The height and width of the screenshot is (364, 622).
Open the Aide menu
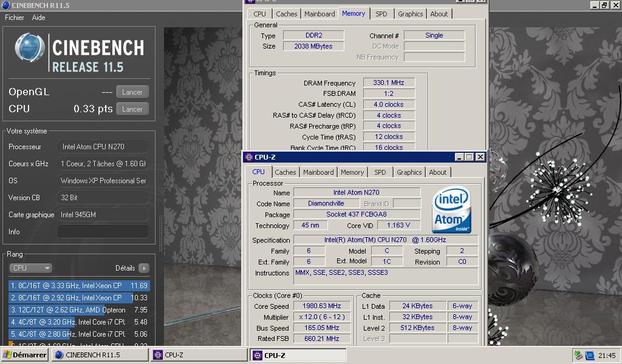(38, 18)
